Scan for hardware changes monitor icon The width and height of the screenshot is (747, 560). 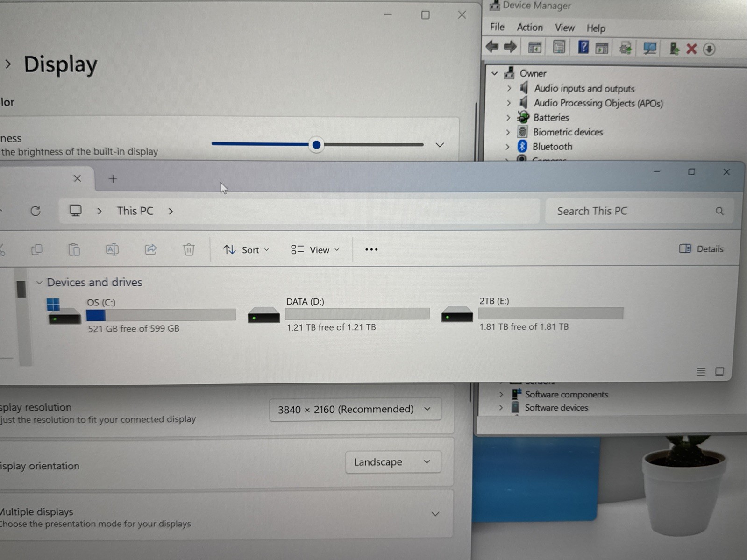point(649,48)
